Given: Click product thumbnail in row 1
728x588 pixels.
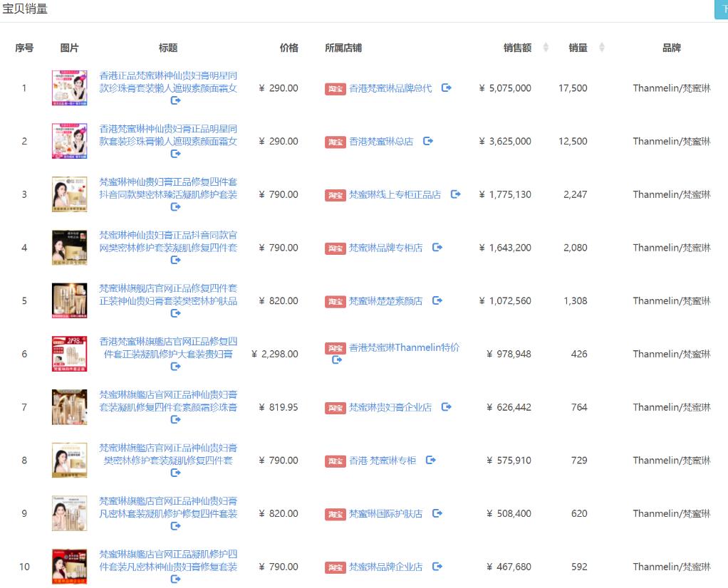Looking at the screenshot, I should (70, 88).
